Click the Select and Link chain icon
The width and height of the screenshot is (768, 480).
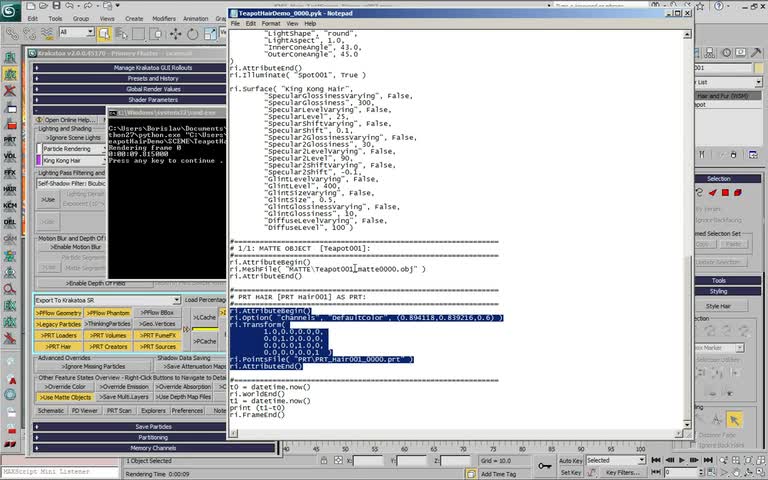click(x=12, y=33)
